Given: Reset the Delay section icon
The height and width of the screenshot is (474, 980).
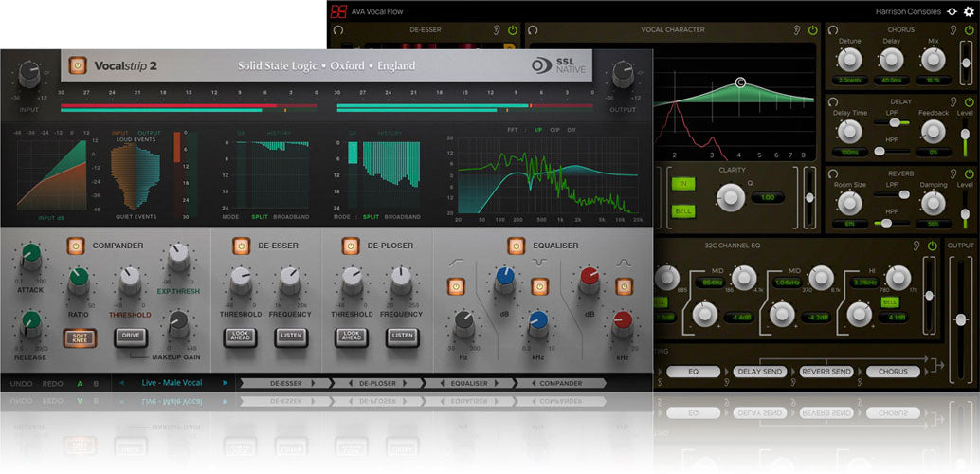Looking at the screenshot, I should point(832,101).
